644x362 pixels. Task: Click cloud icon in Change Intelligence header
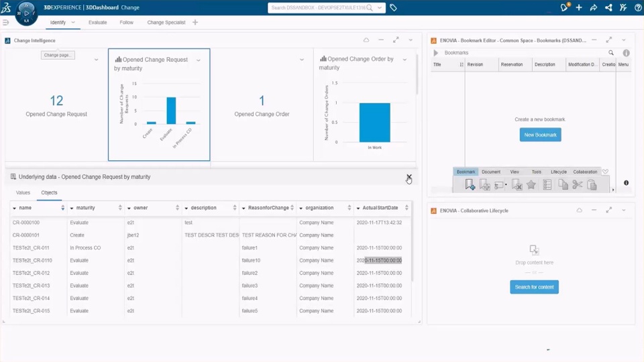pos(366,40)
